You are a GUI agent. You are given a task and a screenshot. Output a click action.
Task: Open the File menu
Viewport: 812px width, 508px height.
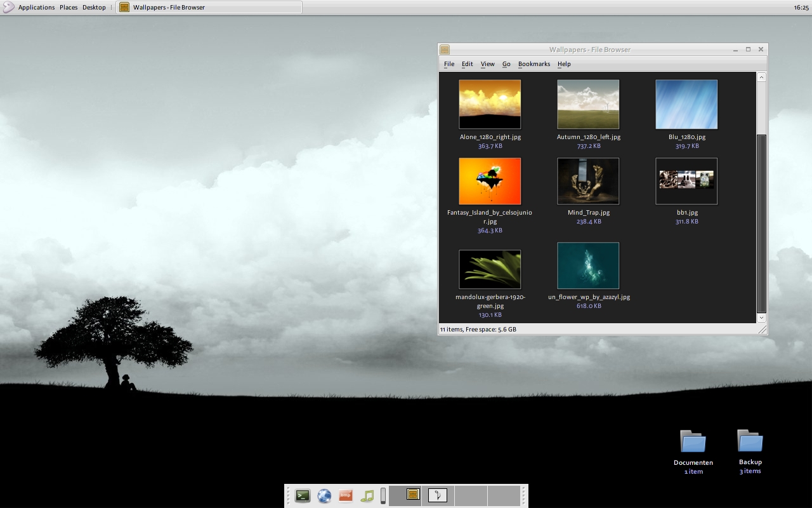[x=449, y=64]
